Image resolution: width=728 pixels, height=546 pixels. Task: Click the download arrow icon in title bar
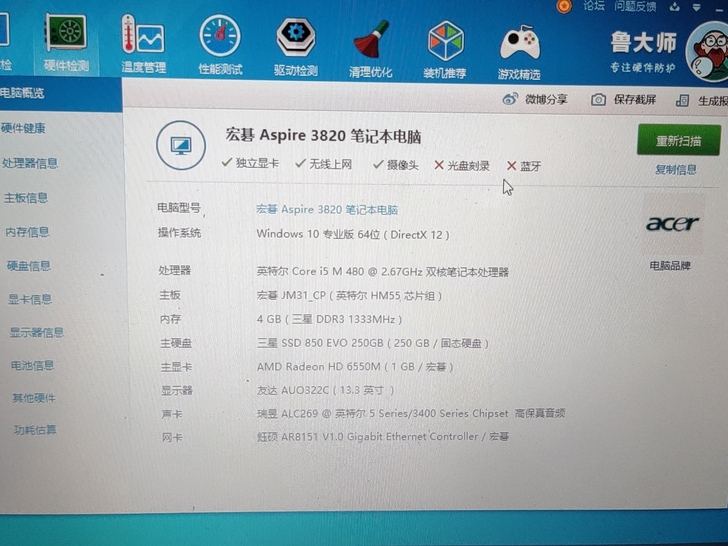(675, 7)
